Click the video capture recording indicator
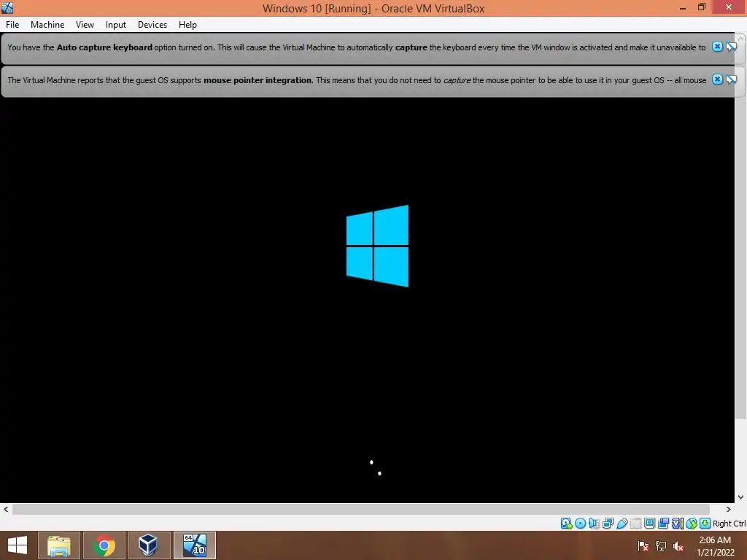The image size is (747, 560). click(663, 524)
